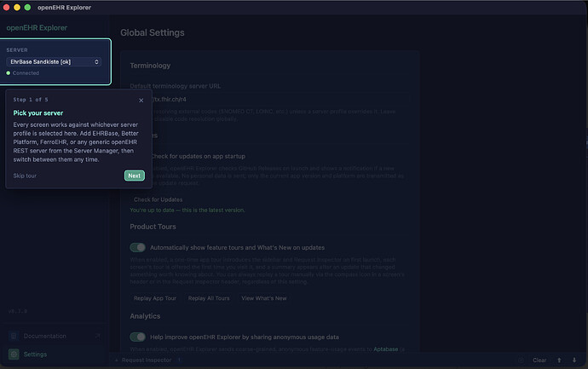Click the Check for Updates button
Screen dimensions: 588x369
159,199
